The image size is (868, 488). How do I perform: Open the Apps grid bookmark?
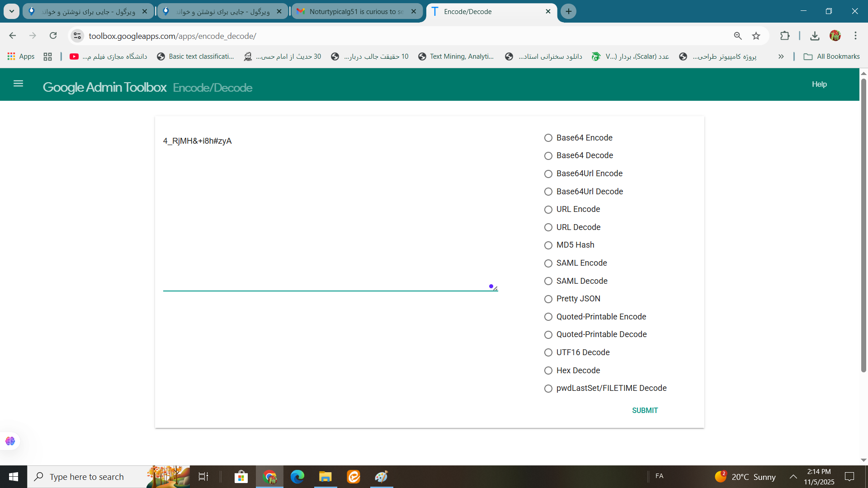click(x=21, y=56)
